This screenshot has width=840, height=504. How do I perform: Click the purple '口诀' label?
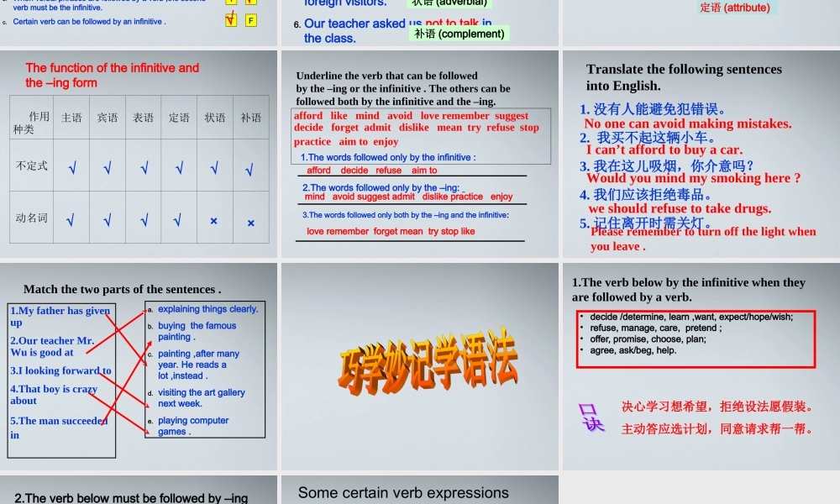pyautogui.click(x=591, y=417)
